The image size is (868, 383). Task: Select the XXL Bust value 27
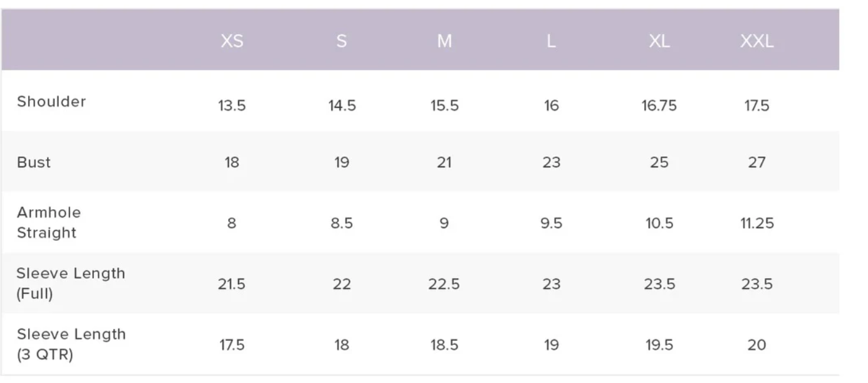click(x=757, y=162)
